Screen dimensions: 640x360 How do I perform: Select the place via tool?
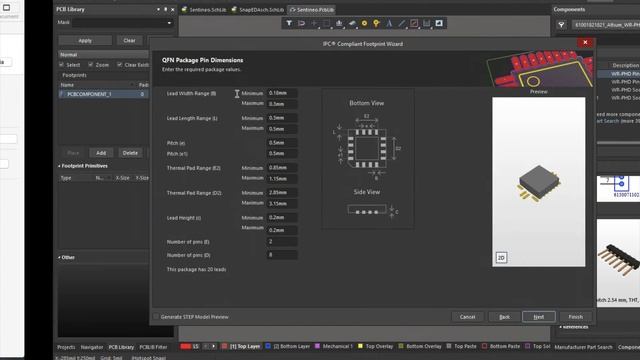pyautogui.click(x=376, y=23)
